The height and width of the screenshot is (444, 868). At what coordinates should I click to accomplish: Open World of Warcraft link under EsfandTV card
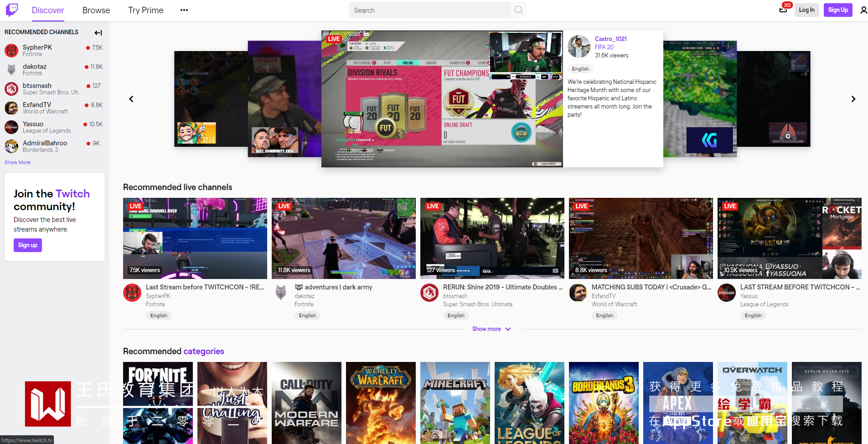(x=614, y=305)
